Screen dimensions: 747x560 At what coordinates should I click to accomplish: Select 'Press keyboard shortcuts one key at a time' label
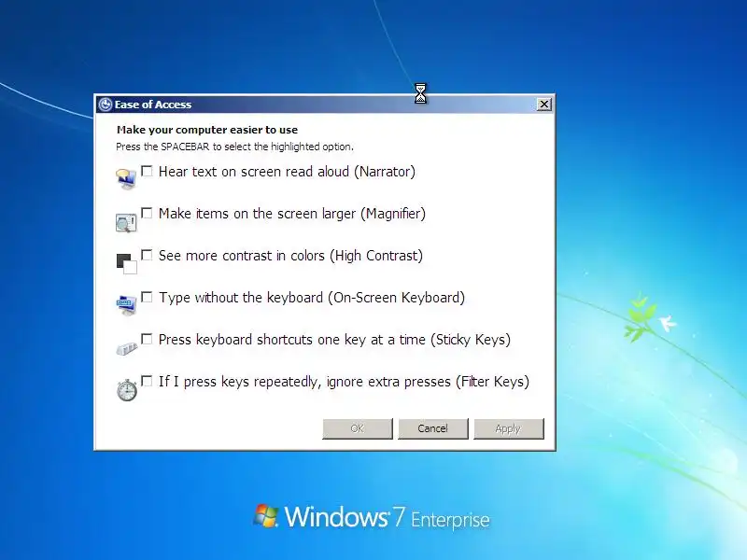point(334,340)
